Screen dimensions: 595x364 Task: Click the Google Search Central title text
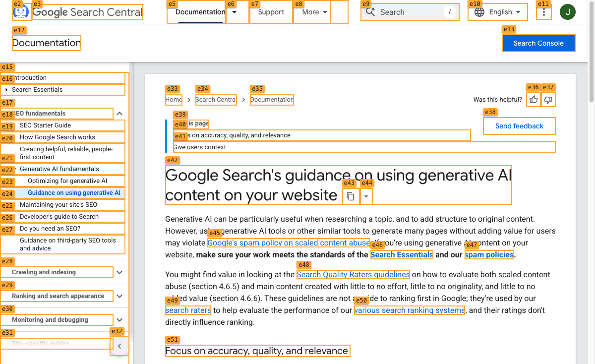[x=87, y=12]
